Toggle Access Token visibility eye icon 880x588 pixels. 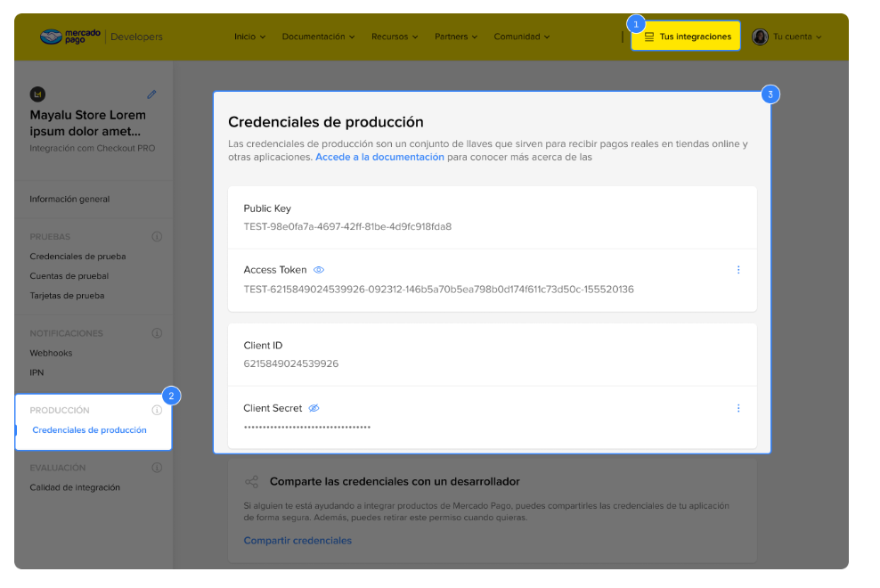coord(319,270)
